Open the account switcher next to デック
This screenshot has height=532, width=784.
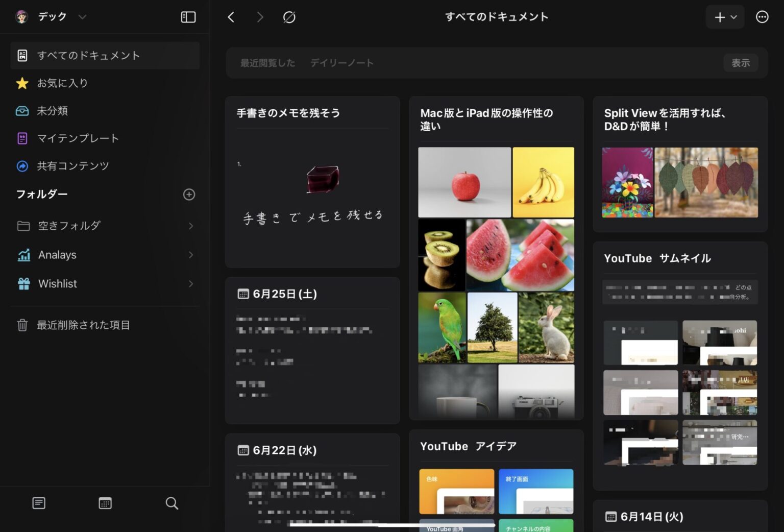click(82, 16)
